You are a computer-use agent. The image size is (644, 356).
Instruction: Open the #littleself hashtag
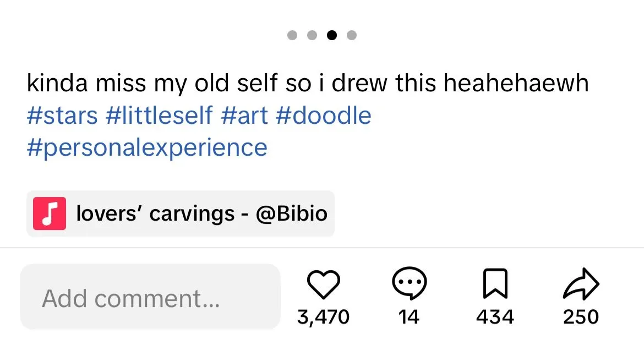[159, 116]
